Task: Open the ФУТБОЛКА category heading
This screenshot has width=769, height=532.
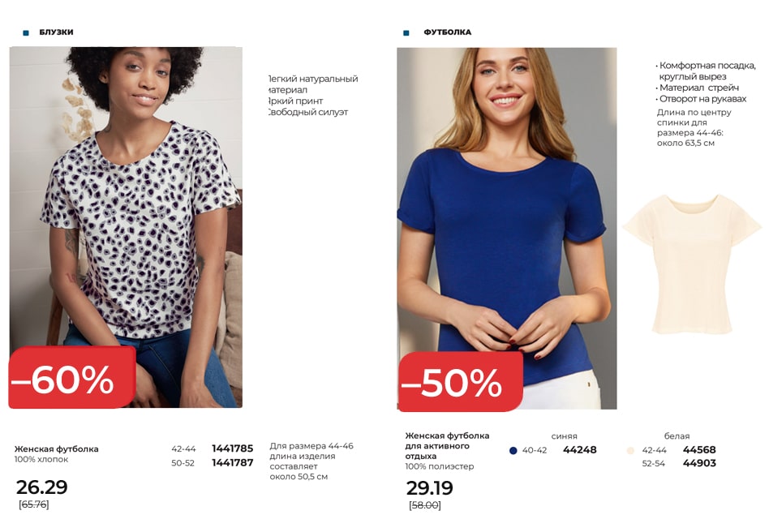Action: click(447, 32)
